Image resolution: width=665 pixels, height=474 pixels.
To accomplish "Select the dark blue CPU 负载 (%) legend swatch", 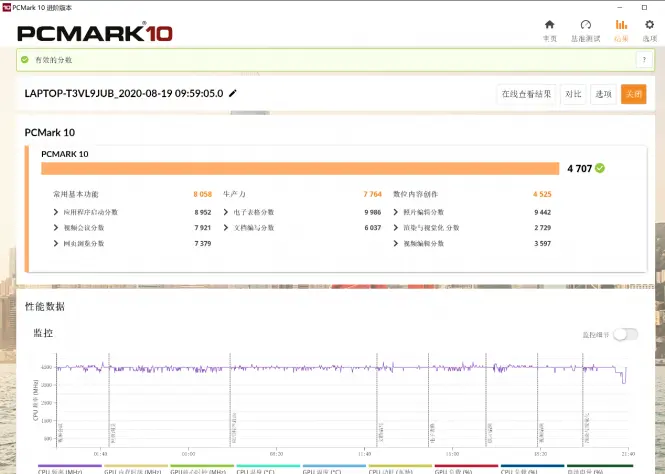I will (x=532, y=466).
